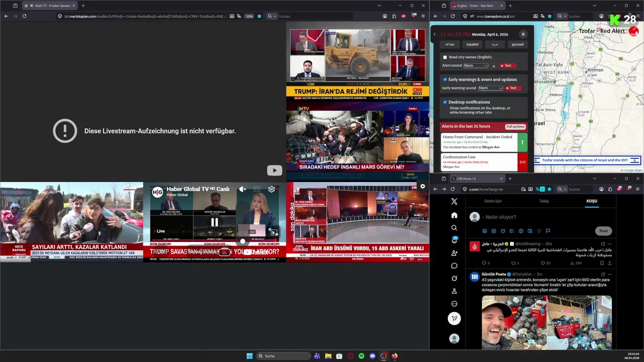Screen dimensions: 644x362
Task: Collapse Tzofar settings panel with back arrow
Action: point(435,34)
